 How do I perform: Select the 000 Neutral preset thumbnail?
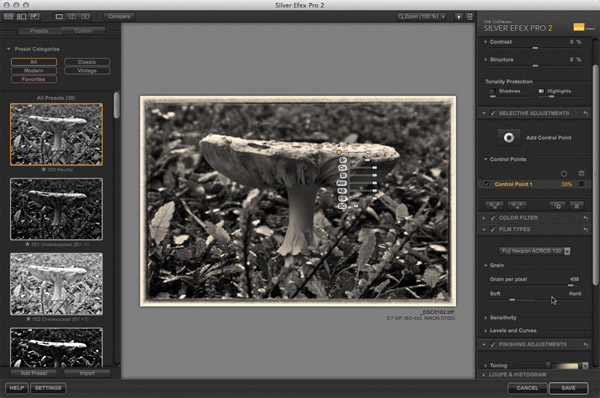point(56,134)
